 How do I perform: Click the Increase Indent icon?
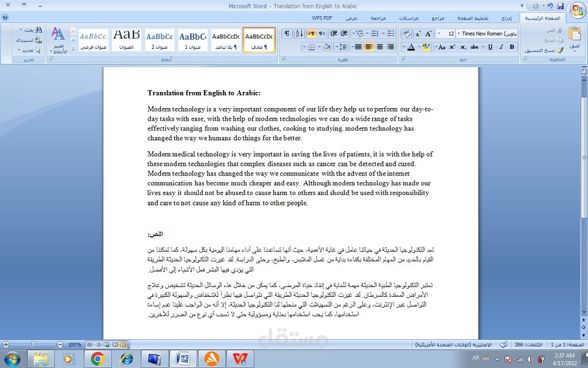[333, 34]
